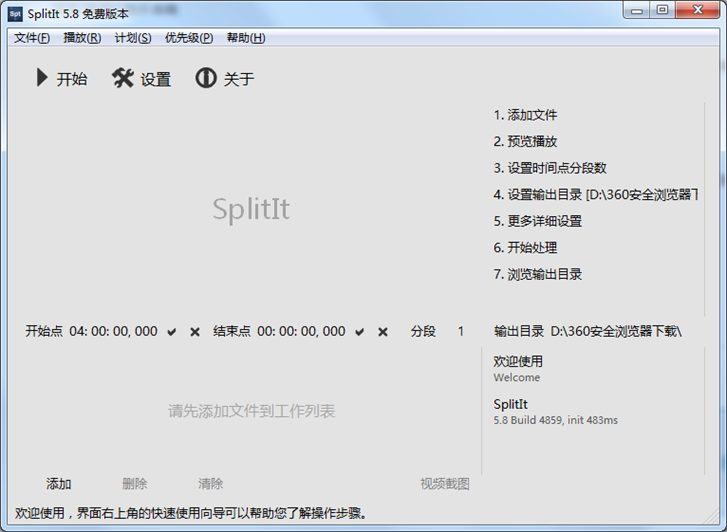Click guide step 6. 开始处理

pos(525,248)
